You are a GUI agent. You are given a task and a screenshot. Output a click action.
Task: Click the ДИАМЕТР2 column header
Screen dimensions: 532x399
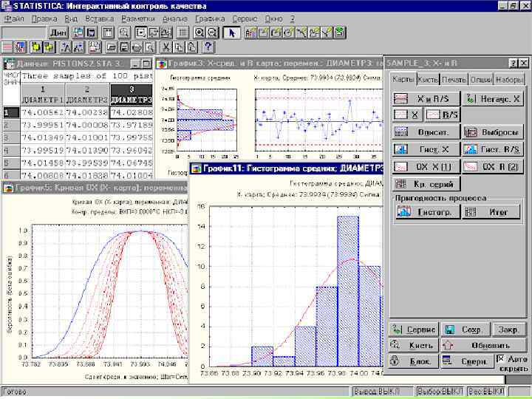87,95
